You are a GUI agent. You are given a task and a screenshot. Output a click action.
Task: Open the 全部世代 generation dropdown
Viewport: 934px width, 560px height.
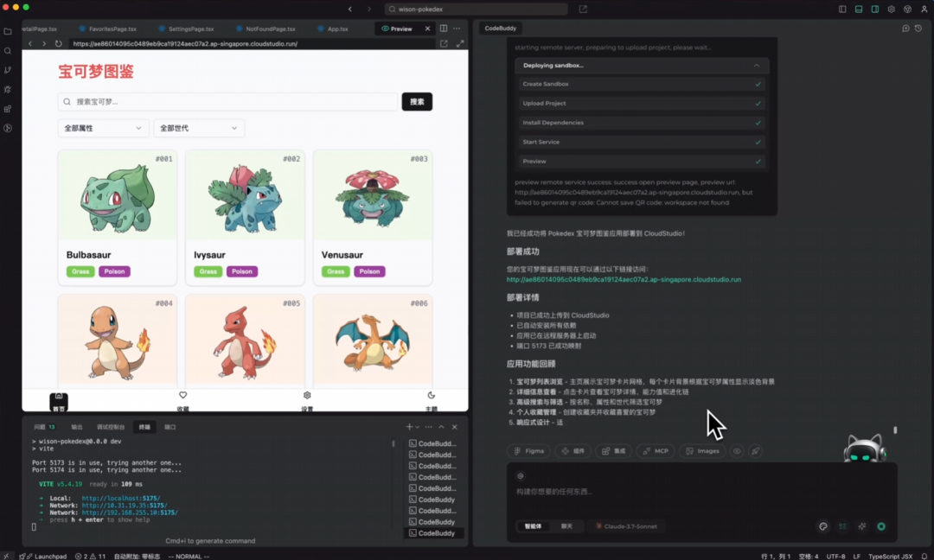[x=199, y=128]
